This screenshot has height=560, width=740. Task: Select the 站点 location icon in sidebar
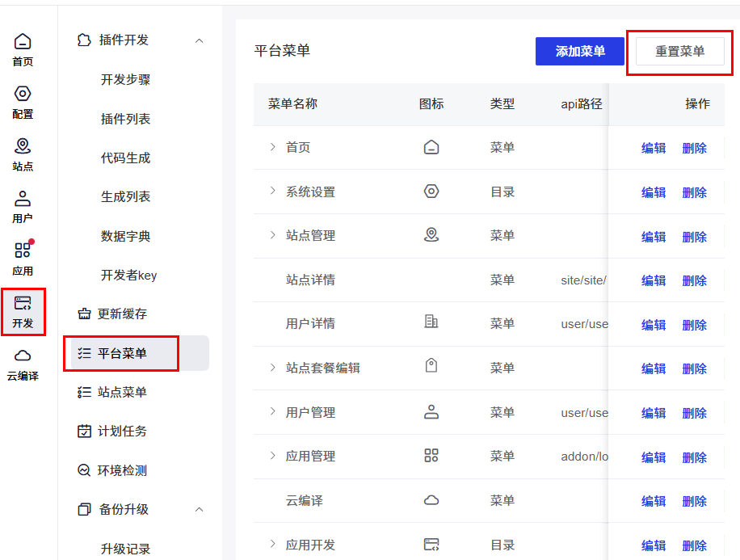(23, 146)
